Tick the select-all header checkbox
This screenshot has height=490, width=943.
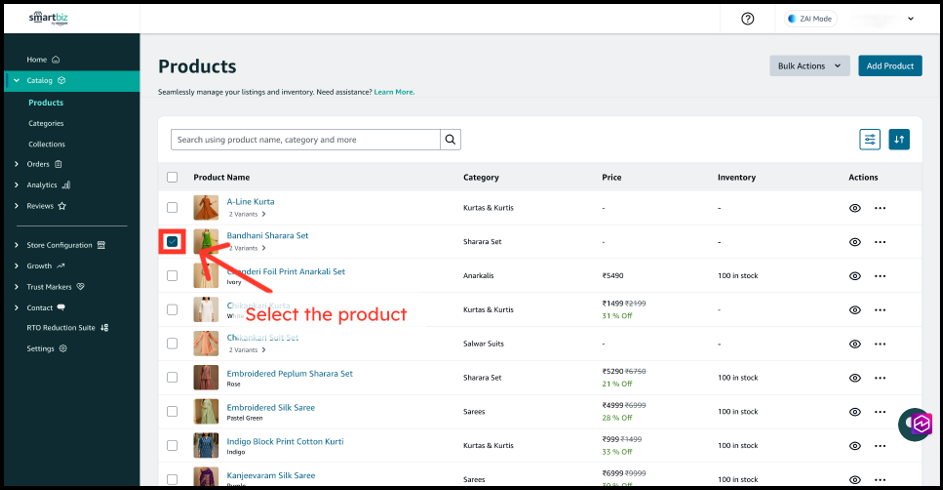172,177
